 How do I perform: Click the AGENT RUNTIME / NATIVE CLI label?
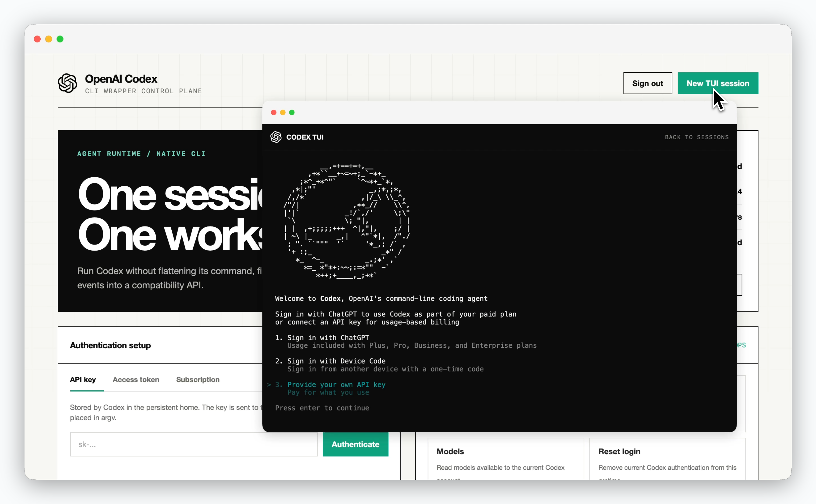[x=141, y=154]
